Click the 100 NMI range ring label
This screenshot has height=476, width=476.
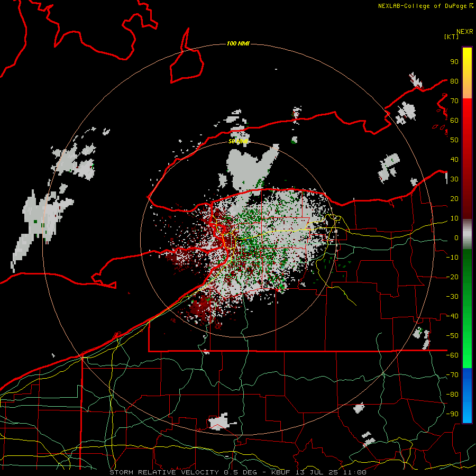(238, 44)
